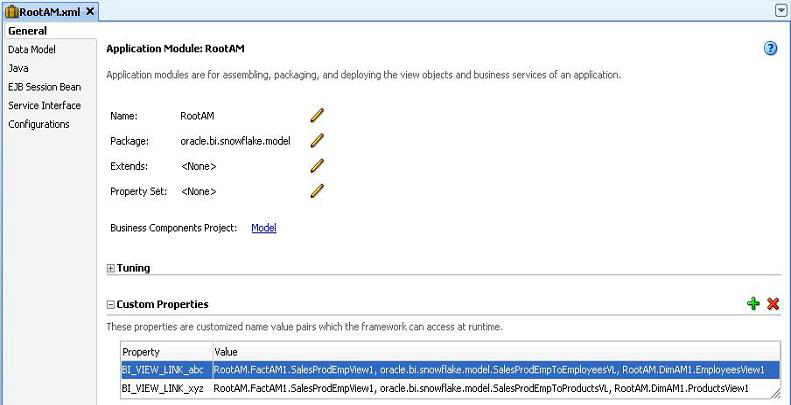Click the RootAM name value
This screenshot has width=791, height=405.
coord(197,116)
